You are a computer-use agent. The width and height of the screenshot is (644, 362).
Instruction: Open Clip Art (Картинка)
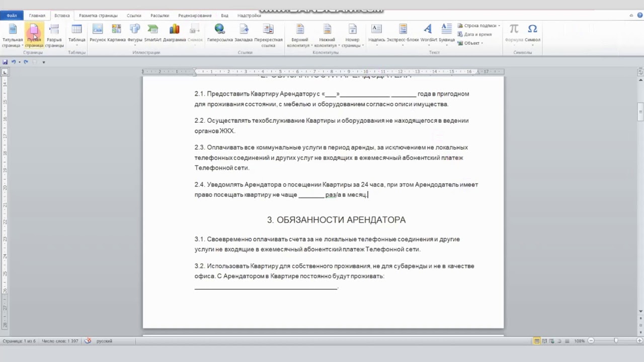coord(116,33)
